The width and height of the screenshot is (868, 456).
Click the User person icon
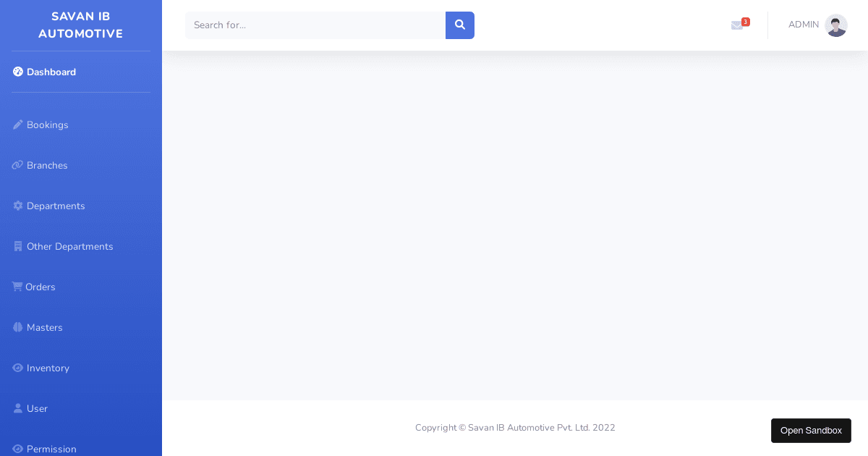pyautogui.click(x=18, y=408)
